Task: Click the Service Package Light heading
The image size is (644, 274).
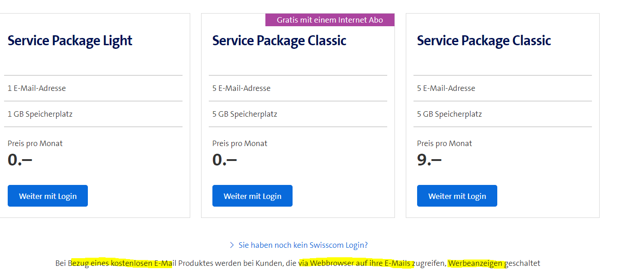Action: click(70, 41)
